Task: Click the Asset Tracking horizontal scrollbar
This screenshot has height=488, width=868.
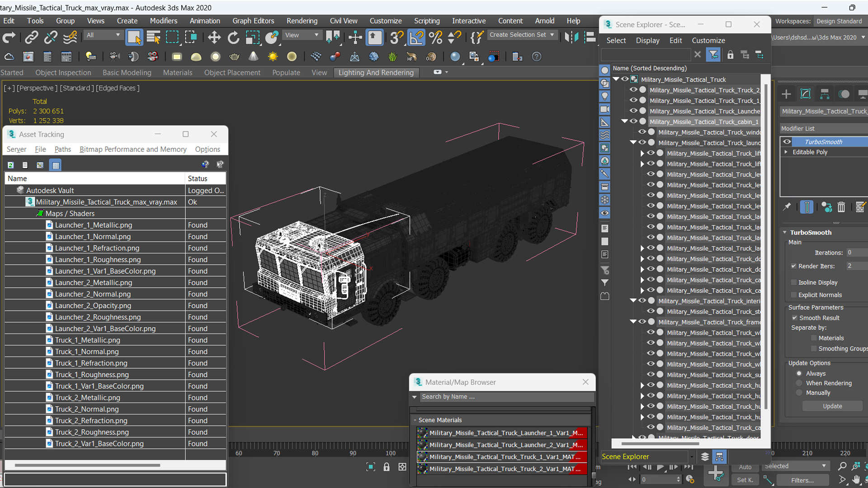Action: [x=87, y=465]
